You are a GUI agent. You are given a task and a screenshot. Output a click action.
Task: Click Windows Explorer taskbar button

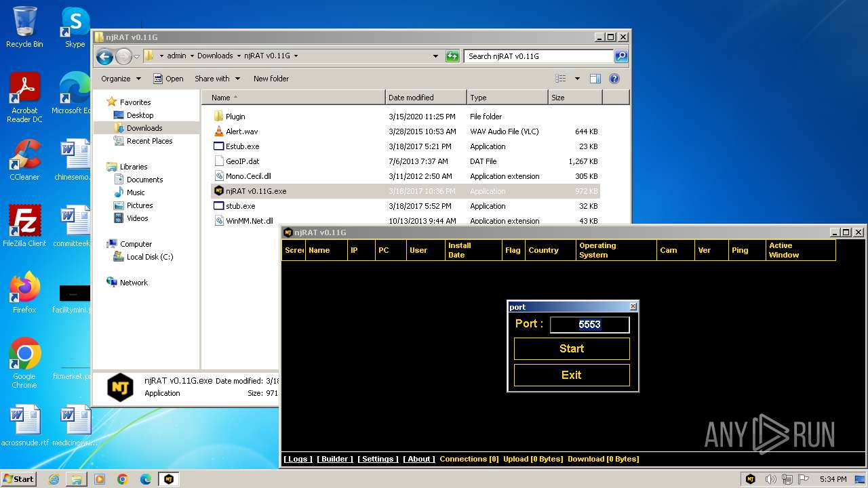point(77,479)
